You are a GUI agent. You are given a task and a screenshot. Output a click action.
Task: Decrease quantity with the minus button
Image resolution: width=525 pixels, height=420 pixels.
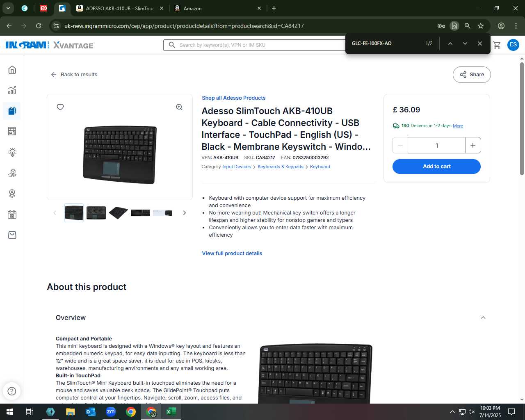click(400, 145)
